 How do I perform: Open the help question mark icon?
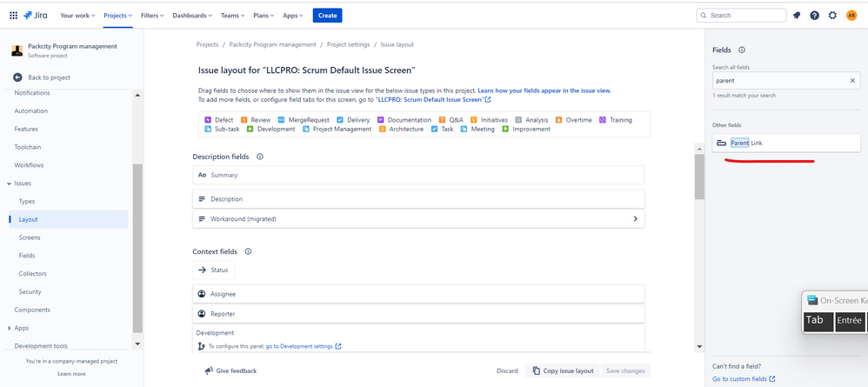click(814, 16)
